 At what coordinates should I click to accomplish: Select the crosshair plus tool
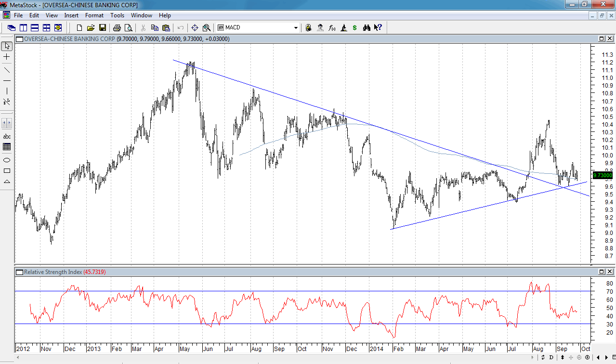pos(7,57)
